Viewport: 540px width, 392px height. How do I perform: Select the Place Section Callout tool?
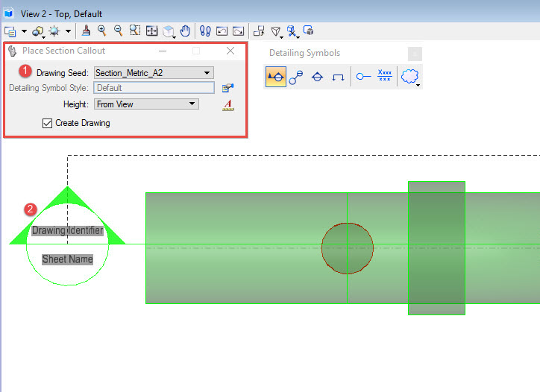coord(276,77)
